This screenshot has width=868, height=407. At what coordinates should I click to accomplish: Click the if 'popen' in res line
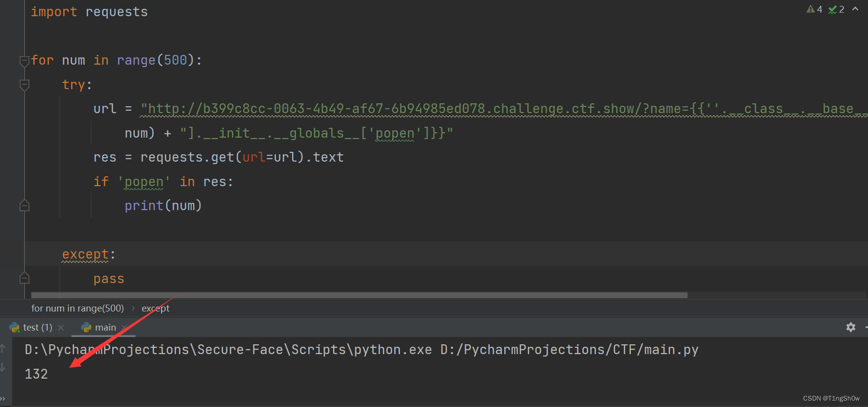[x=164, y=182]
